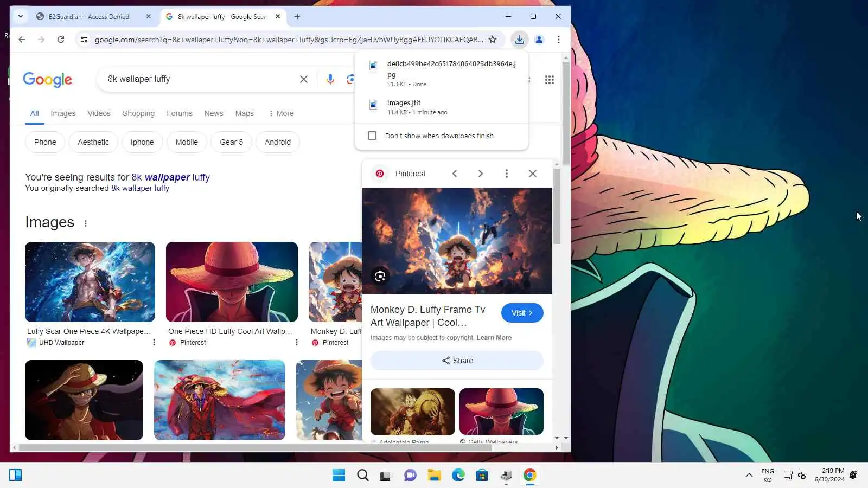This screenshot has width=868, height=488.
Task: Click the address bar URL
Action: (289, 40)
